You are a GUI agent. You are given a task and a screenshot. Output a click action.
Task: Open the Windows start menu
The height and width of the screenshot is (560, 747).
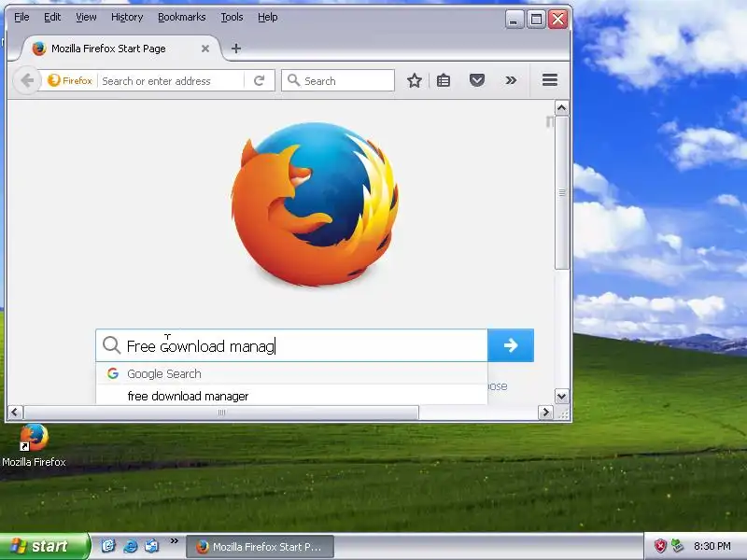44,546
